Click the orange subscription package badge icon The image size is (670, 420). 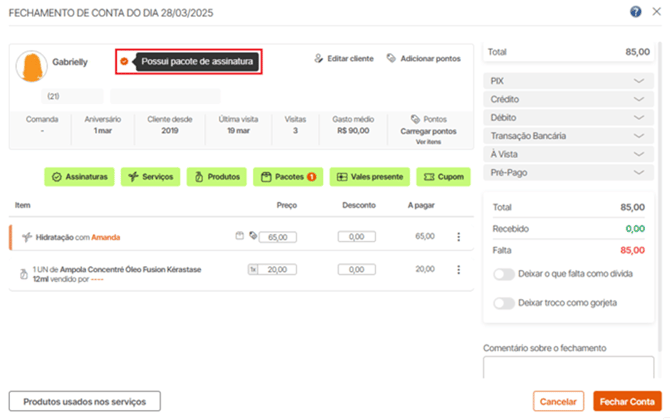pyautogui.click(x=123, y=62)
